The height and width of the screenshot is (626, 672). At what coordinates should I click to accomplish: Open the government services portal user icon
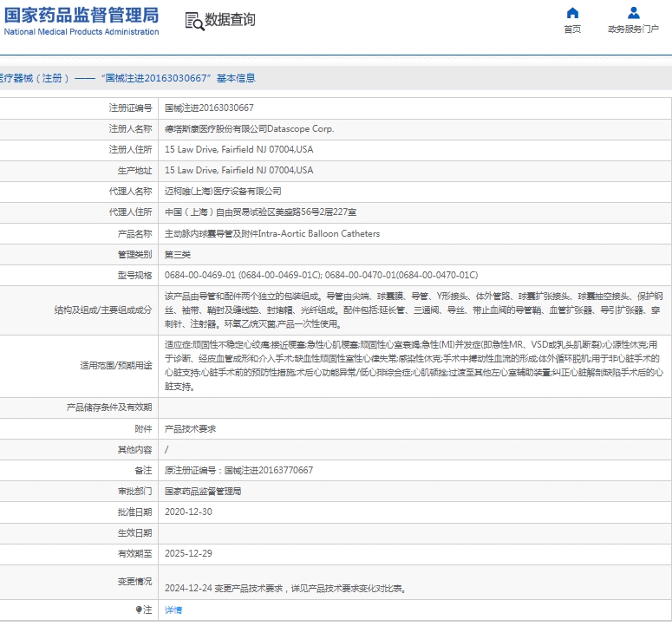[634, 13]
